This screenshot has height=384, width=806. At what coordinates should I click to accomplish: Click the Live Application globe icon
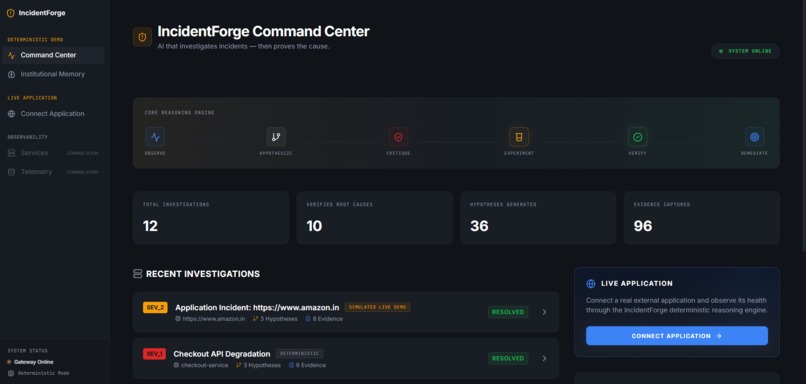(x=591, y=284)
